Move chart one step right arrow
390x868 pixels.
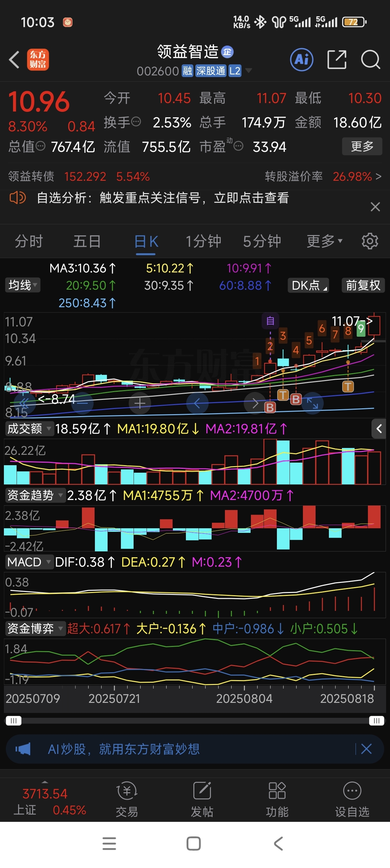[x=255, y=403]
